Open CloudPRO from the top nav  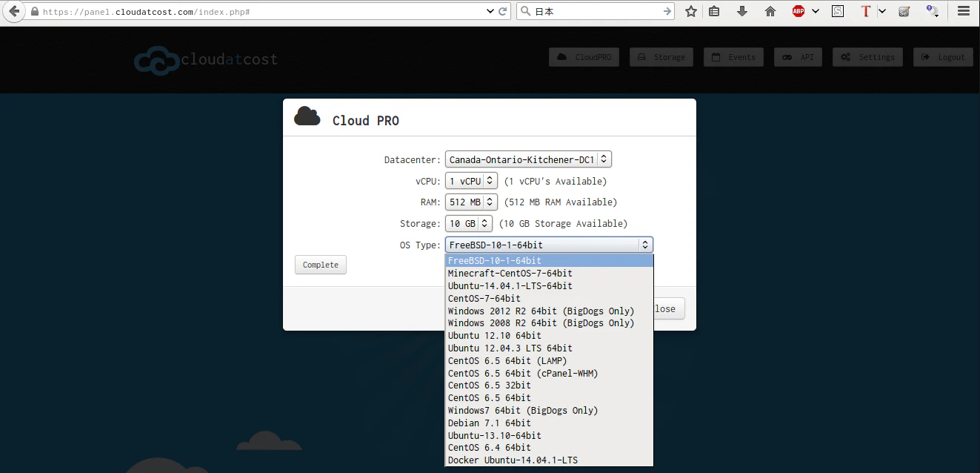[584, 57]
